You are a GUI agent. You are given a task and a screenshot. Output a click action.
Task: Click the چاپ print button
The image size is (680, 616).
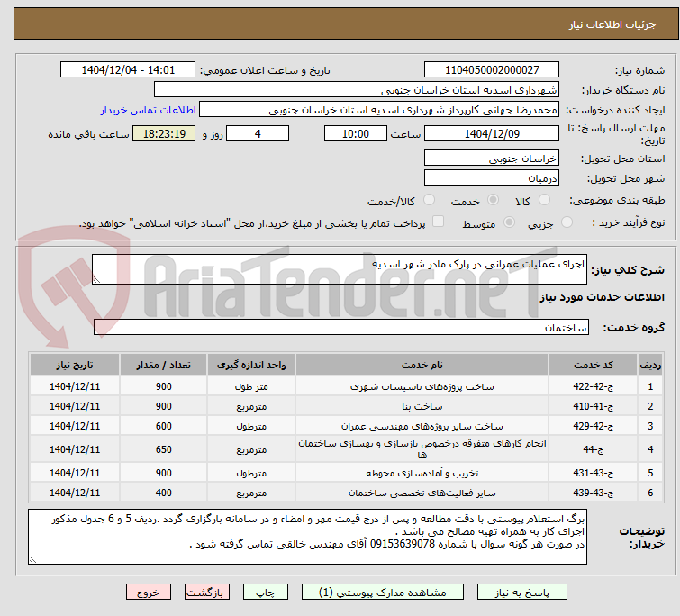tap(266, 593)
